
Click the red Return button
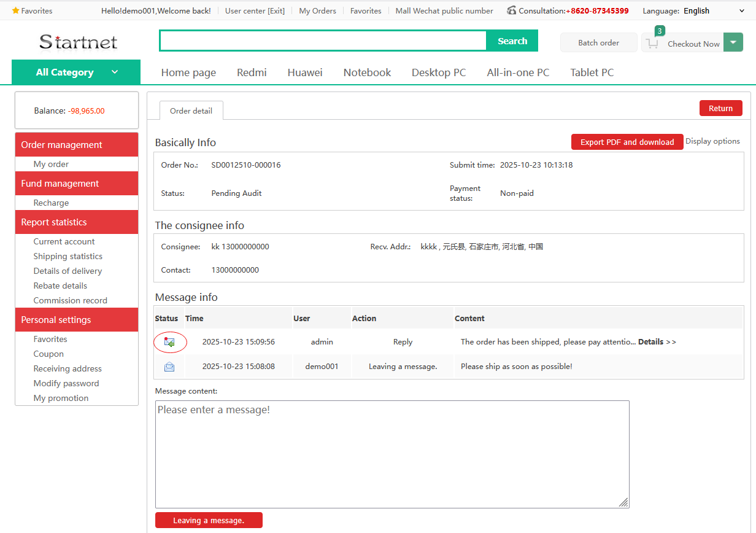720,108
